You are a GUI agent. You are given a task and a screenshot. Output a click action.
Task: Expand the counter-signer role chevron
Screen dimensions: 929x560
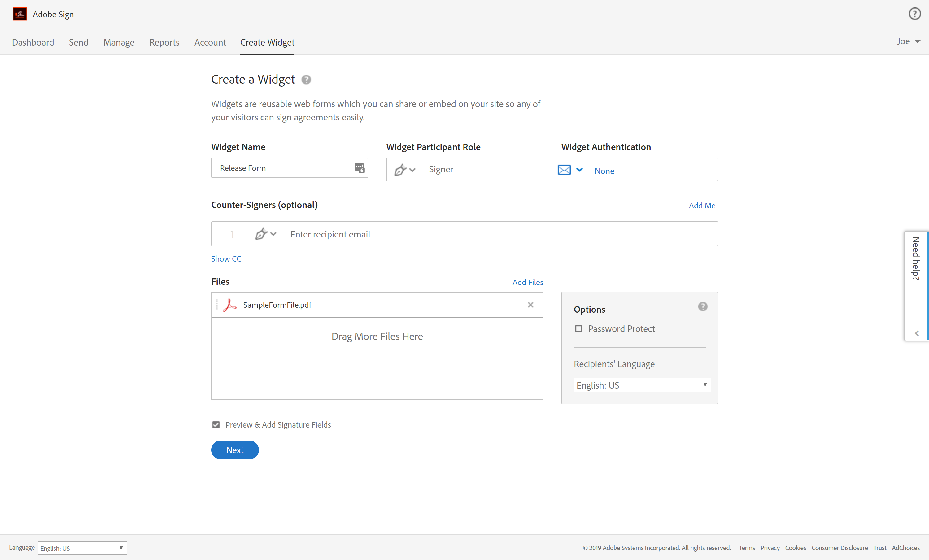(273, 234)
